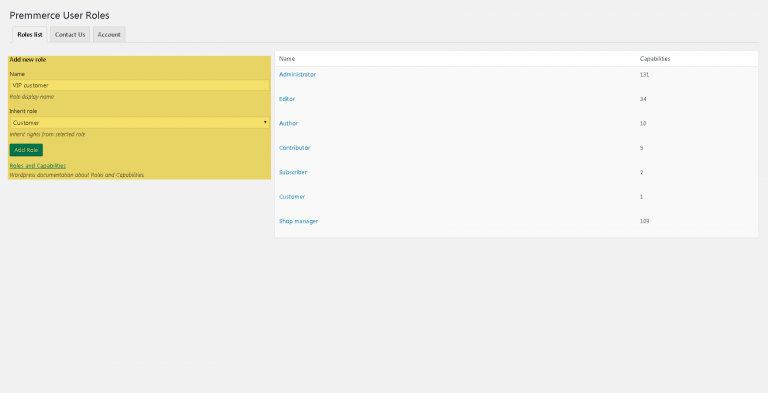Click the Inherit role dropdown arrow
This screenshot has height=393, width=768.
click(265, 123)
